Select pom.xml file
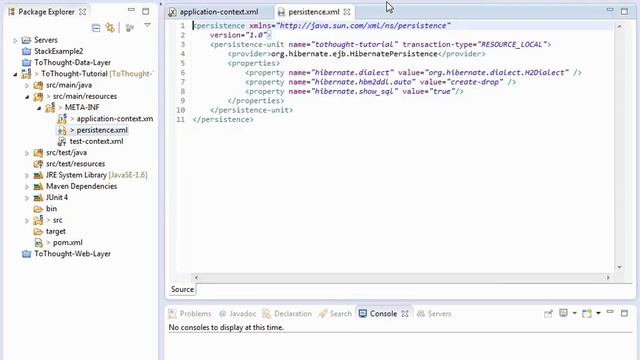The width and height of the screenshot is (640, 360). tap(67, 242)
